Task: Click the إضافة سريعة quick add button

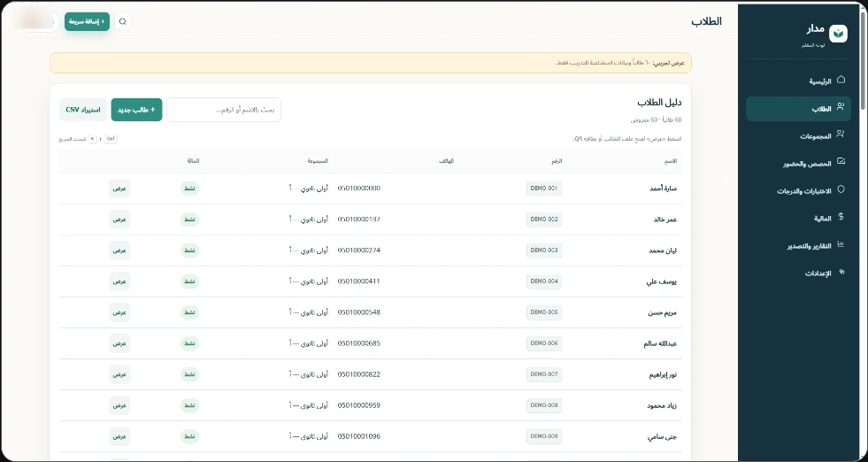Action: point(87,21)
